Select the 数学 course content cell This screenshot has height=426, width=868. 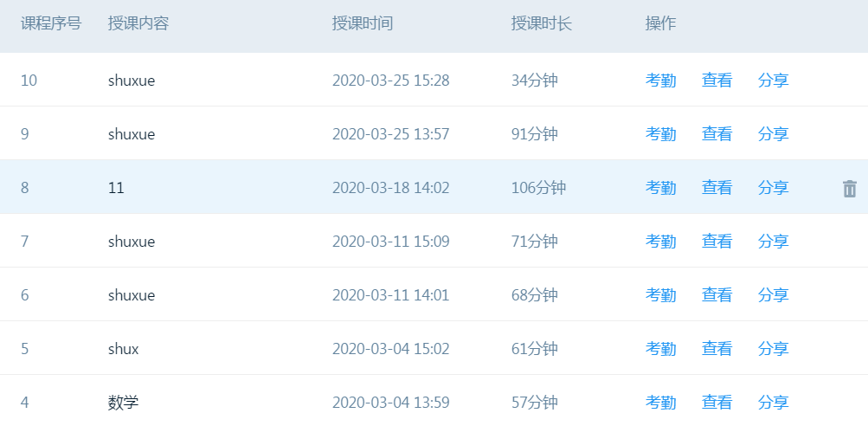click(124, 403)
